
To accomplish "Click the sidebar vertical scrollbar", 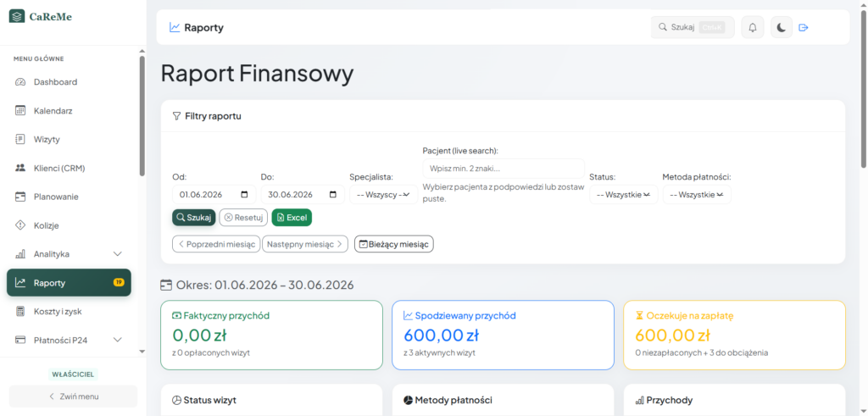I will (142, 116).
